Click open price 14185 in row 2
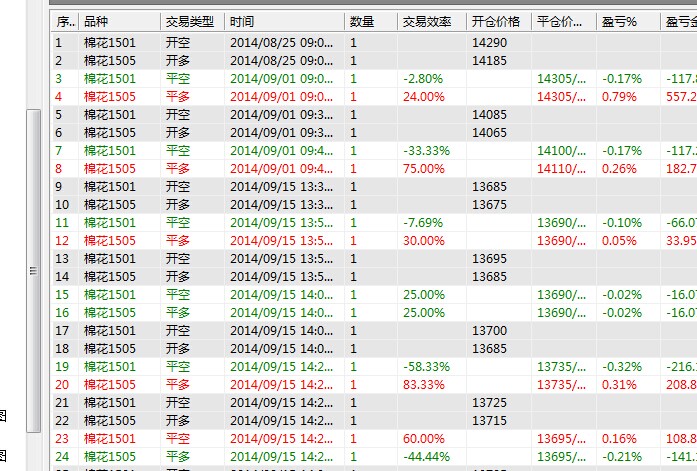 coord(489,60)
